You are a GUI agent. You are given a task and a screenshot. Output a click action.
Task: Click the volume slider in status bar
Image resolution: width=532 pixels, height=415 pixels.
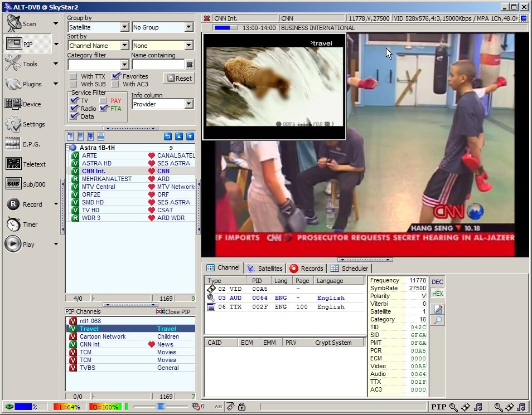click(x=161, y=406)
